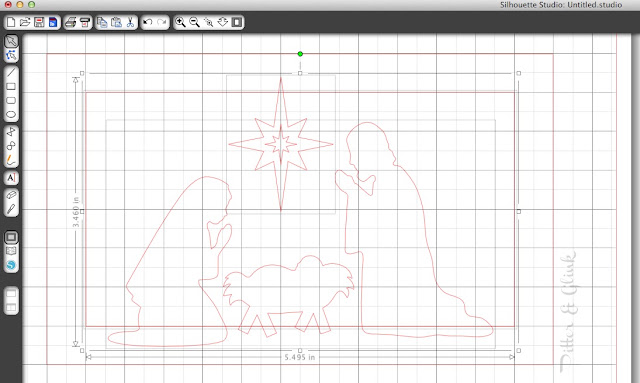Screen dimensions: 640x383
Task: Zoom in on the canvas
Action: pyautogui.click(x=180, y=22)
